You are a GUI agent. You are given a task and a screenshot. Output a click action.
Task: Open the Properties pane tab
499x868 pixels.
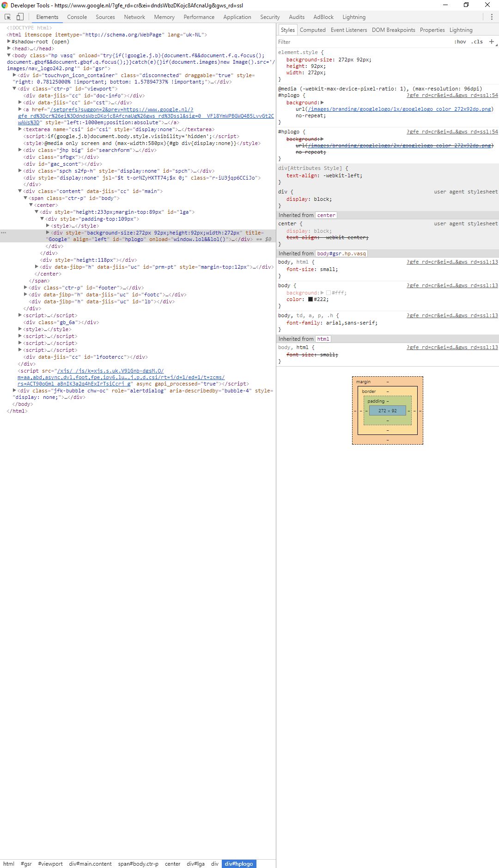(432, 30)
